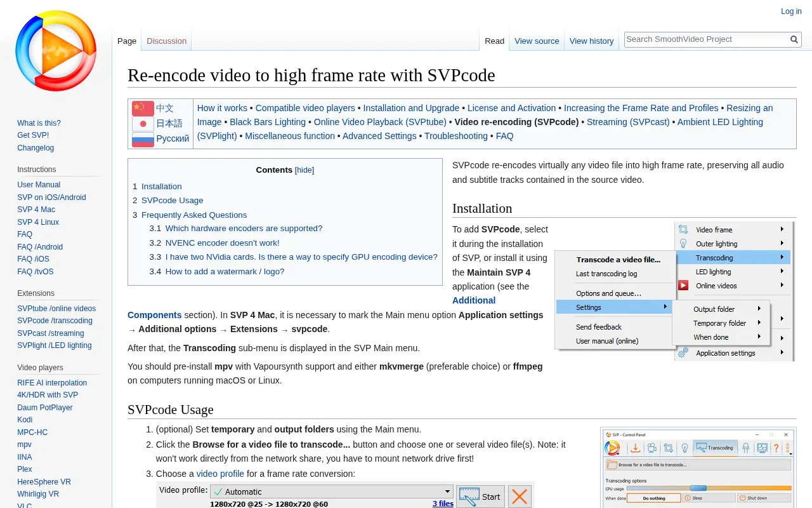Open the Black Bars Lighting link
Viewport: 812px width, 508px height.
[268, 122]
